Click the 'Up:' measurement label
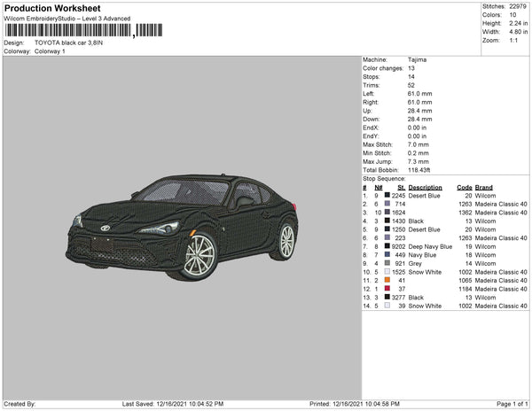The height and width of the screenshot is (411, 532). pos(367,111)
